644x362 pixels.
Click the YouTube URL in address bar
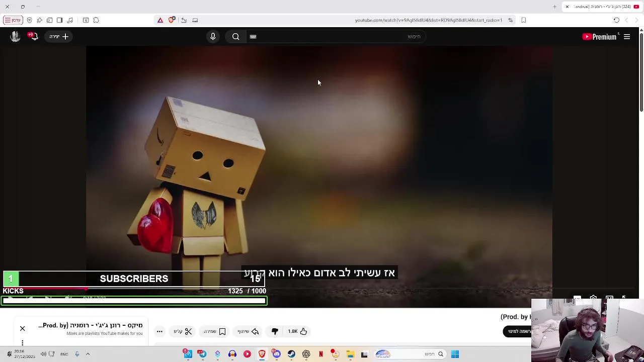[428, 20]
